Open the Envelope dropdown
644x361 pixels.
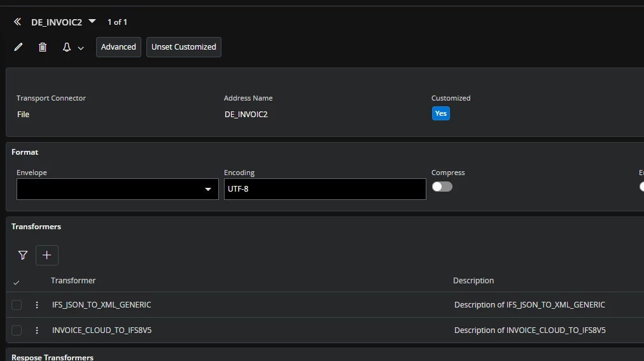point(207,189)
